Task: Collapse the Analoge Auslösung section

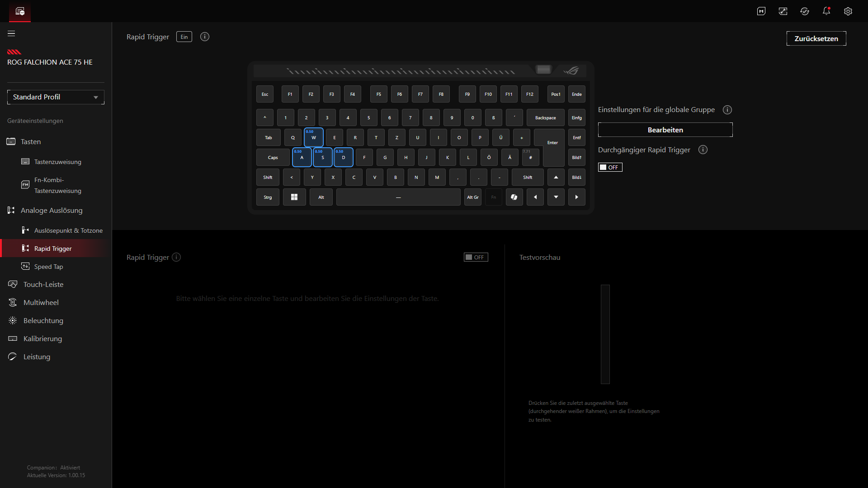Action: 52,211
